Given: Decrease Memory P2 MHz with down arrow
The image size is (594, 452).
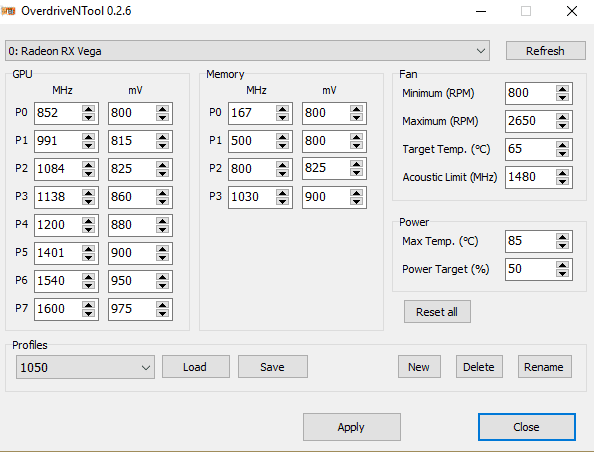Looking at the screenshot, I should (283, 174).
